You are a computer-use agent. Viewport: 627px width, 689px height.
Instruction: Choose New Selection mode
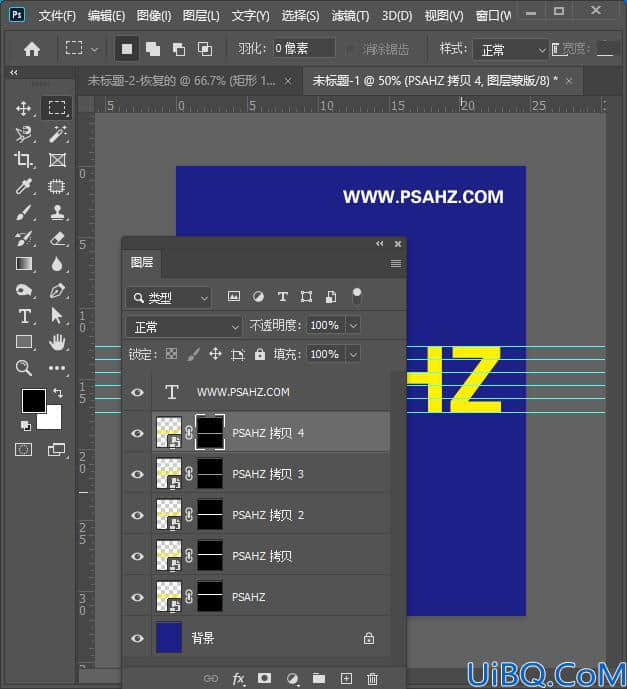pyautogui.click(x=127, y=49)
